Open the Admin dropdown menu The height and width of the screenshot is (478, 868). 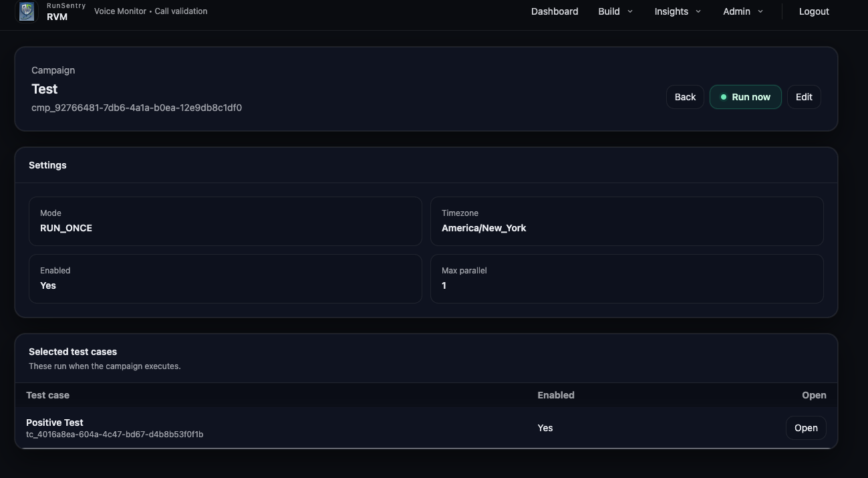click(742, 11)
